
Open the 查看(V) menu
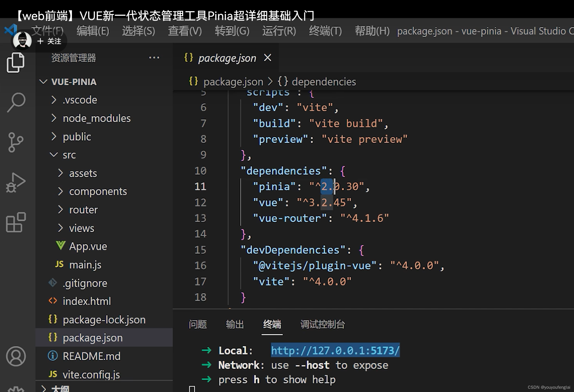[185, 31]
